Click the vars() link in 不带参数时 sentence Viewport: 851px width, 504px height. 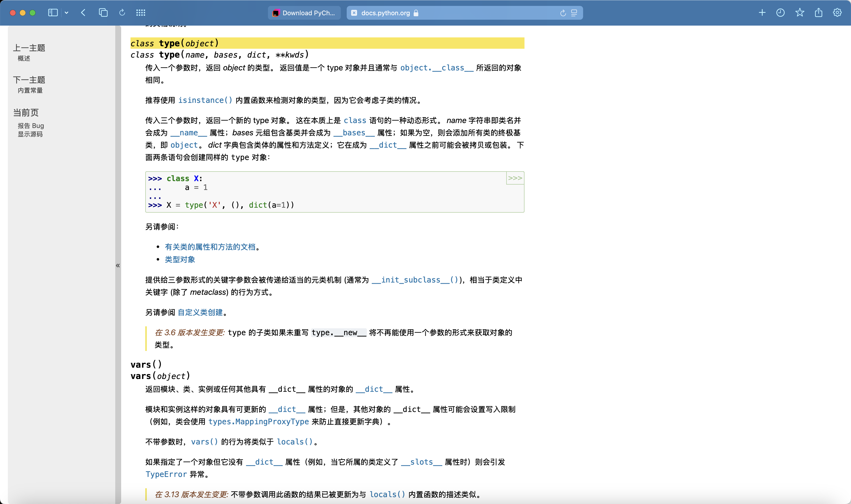[204, 442]
